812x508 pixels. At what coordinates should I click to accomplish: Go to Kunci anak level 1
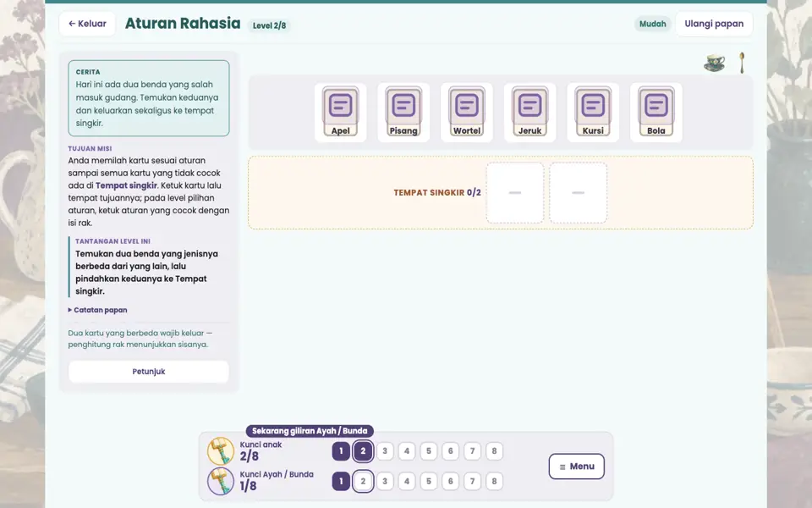point(341,451)
